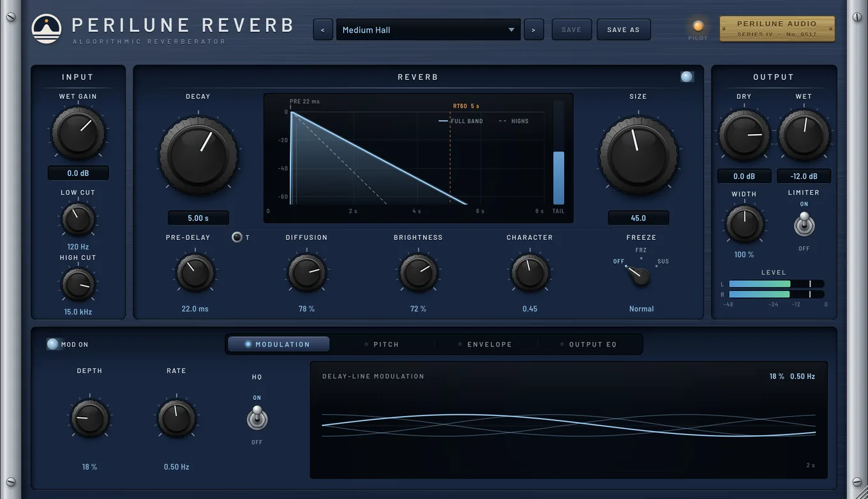Click the Pre-Delay knob
The height and width of the screenshot is (499, 868).
click(x=195, y=273)
